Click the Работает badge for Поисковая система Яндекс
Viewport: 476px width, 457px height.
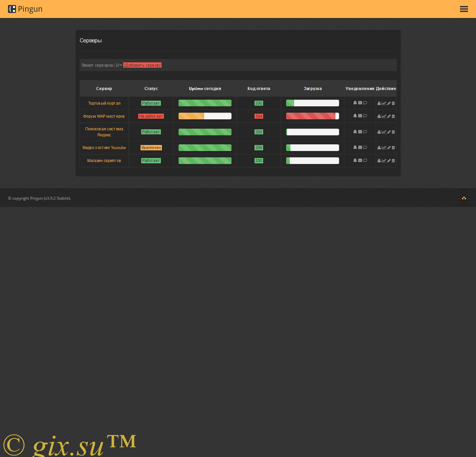151,132
